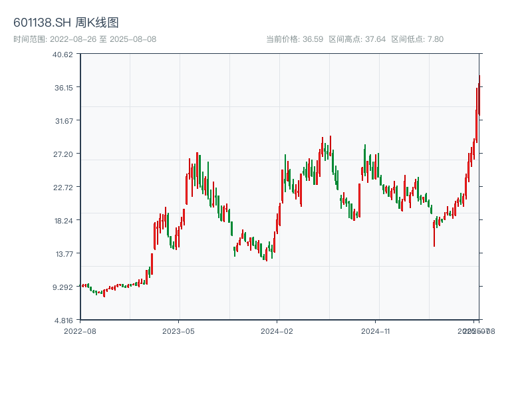Select the 2024-11 date axis label
This screenshot has height=399, width=532.
376,331
